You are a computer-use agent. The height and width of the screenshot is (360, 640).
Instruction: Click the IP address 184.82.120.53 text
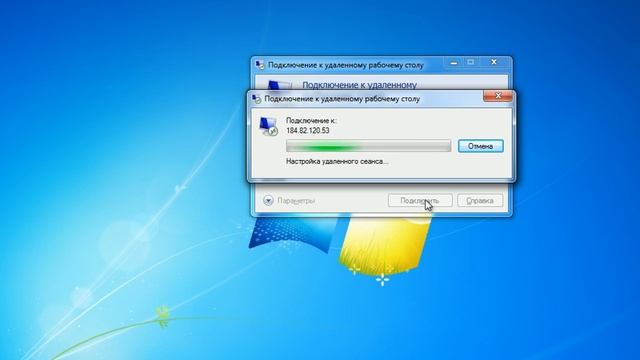tap(308, 131)
